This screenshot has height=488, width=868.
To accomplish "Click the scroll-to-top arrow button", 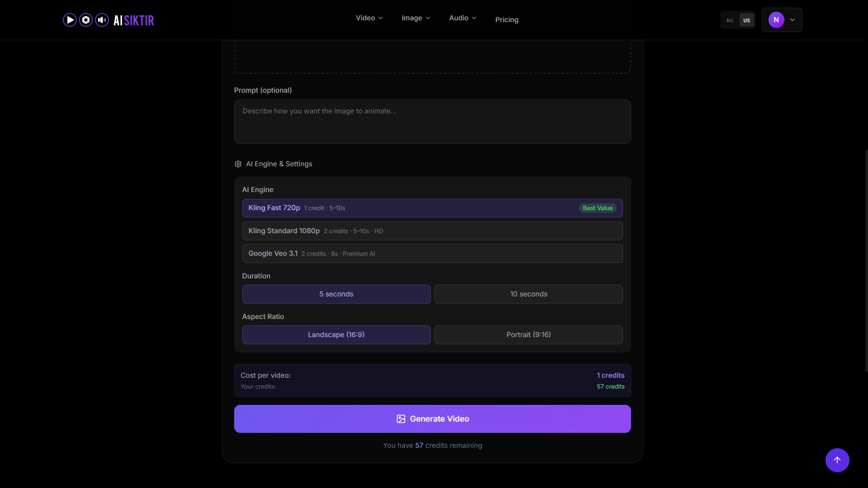I will tap(837, 460).
